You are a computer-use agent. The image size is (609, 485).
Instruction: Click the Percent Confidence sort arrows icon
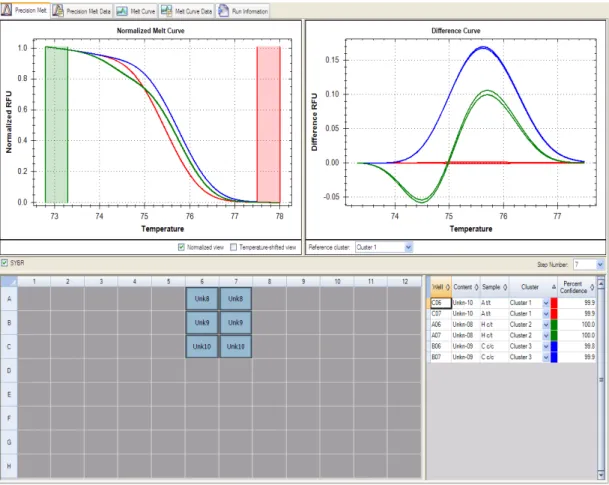[592, 287]
